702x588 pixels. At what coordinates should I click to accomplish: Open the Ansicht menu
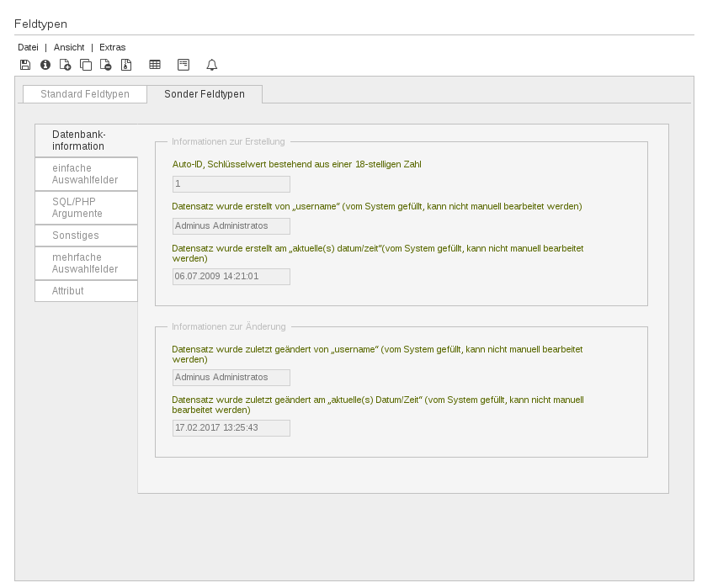pyautogui.click(x=69, y=47)
